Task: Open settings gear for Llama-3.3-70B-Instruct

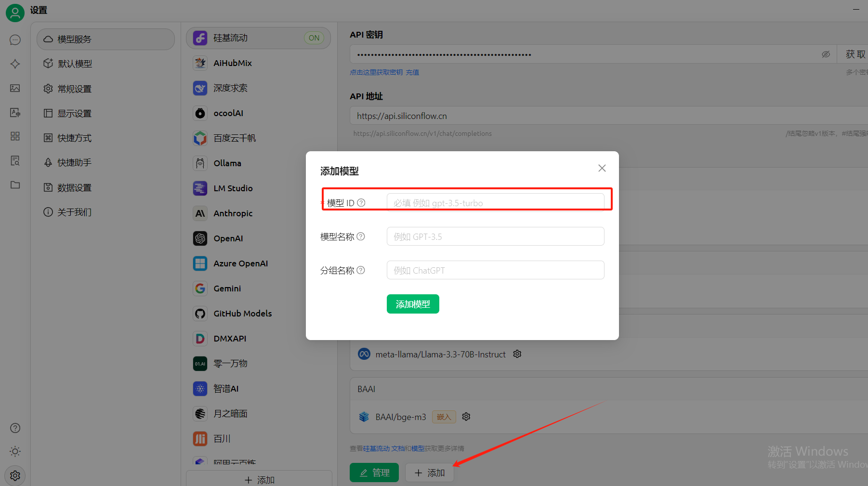Action: tap(517, 354)
